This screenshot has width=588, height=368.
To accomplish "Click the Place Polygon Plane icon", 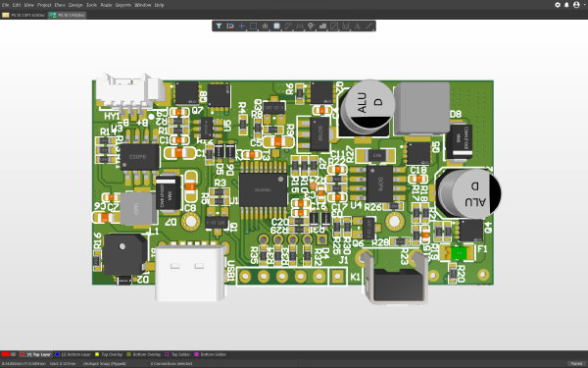I will 322,26.
